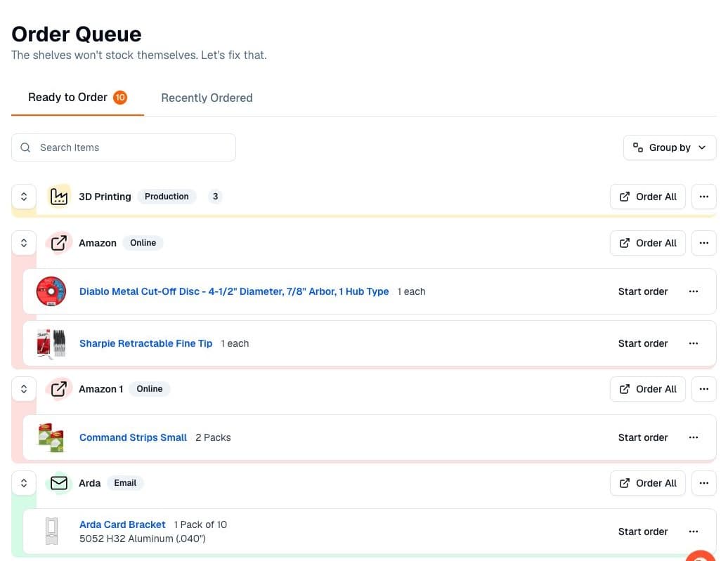Switch to the Ready to Order tab
728x561 pixels.
pyautogui.click(x=77, y=98)
